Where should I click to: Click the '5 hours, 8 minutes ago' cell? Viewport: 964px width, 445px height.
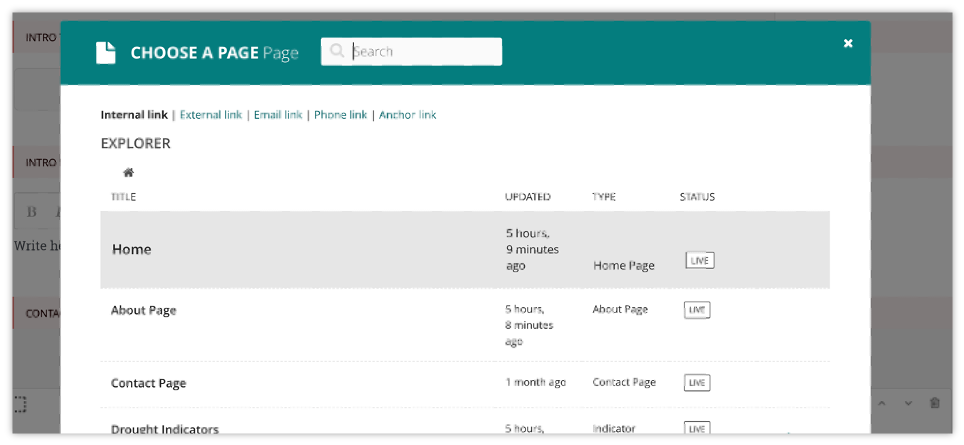529,325
